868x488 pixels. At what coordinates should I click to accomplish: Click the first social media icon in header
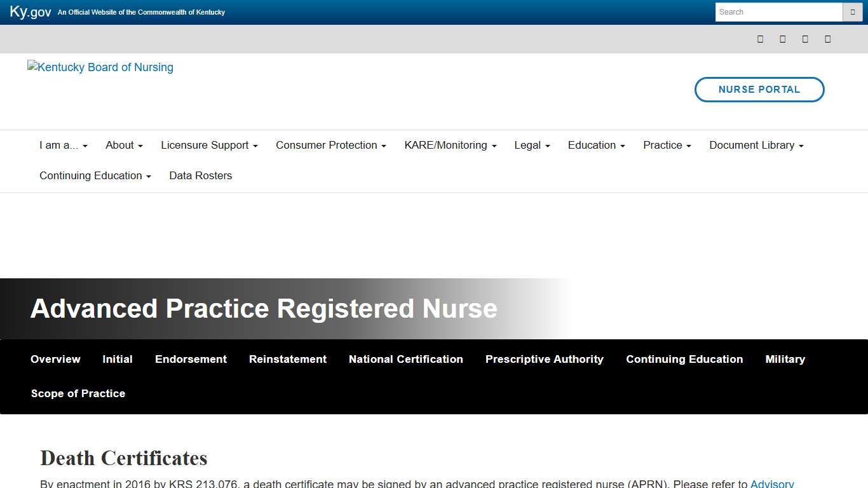pos(760,39)
